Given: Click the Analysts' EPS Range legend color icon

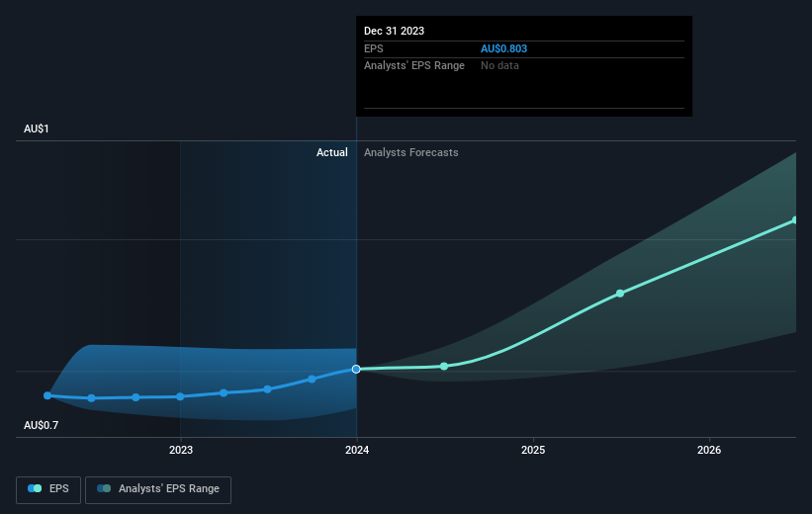Looking at the screenshot, I should pyautogui.click(x=104, y=488).
